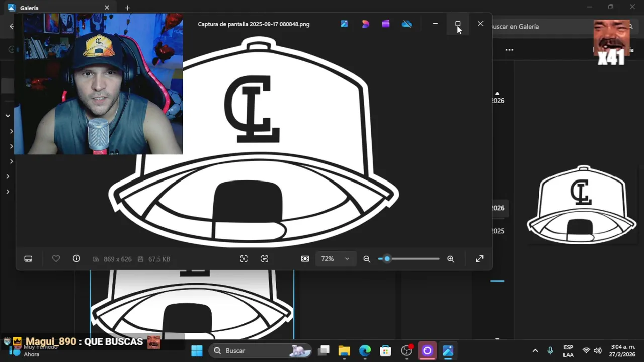The height and width of the screenshot is (362, 644).
Task: Launch Microsoft Edge from the taskbar
Action: pyautogui.click(x=365, y=350)
